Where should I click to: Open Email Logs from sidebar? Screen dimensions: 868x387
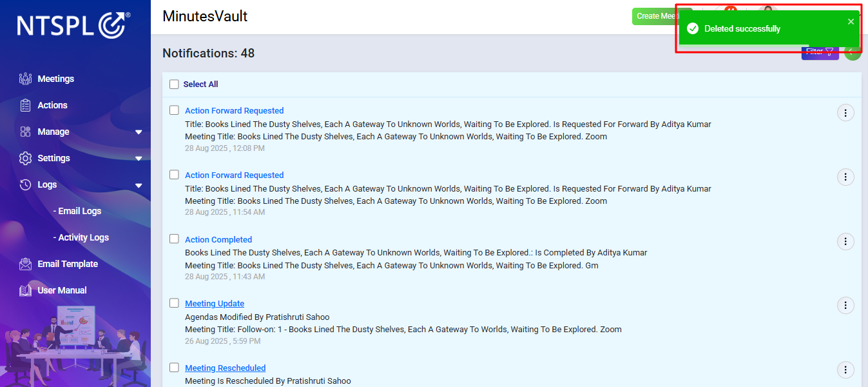(x=77, y=211)
